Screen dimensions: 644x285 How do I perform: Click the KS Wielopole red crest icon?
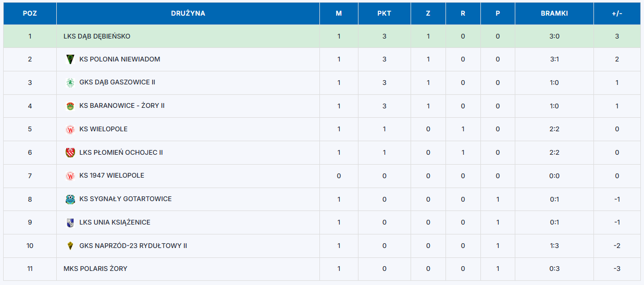click(x=70, y=129)
